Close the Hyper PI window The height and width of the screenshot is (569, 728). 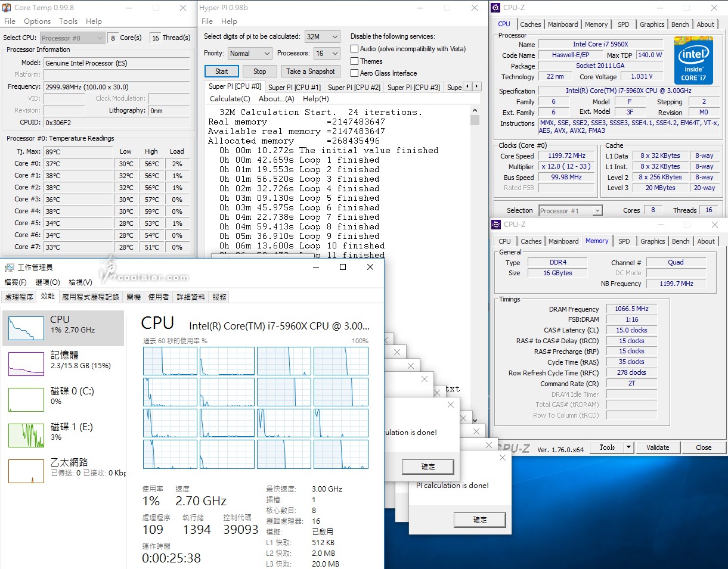475,8
